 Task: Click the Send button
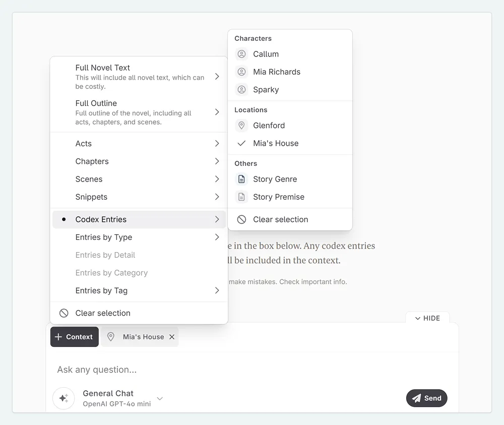[426, 398]
